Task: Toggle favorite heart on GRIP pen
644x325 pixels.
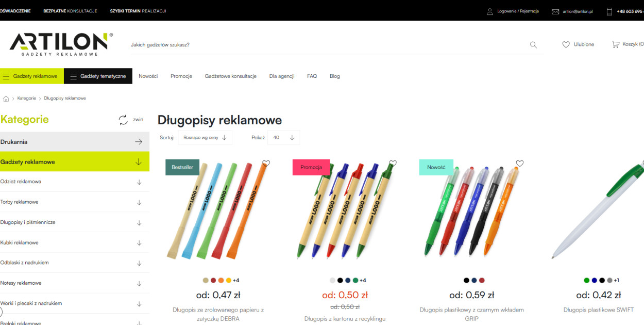Action: [520, 164]
